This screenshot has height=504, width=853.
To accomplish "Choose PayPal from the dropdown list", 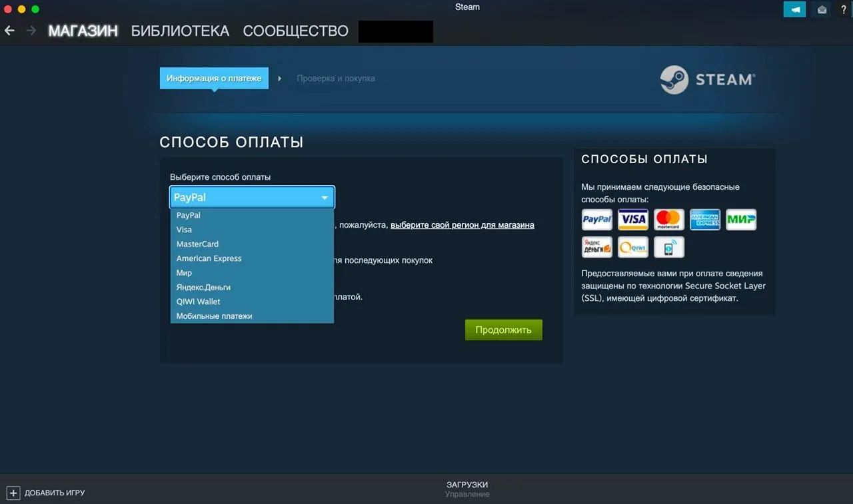I will coord(252,215).
